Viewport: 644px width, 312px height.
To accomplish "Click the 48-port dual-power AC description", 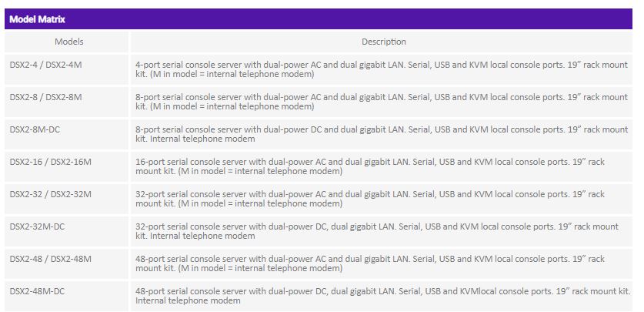I will 370,263.
